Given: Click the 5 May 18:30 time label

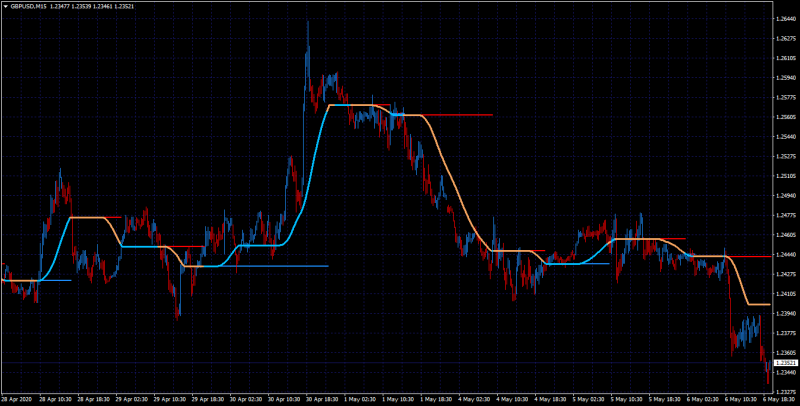Looking at the screenshot, I should click(x=666, y=398).
